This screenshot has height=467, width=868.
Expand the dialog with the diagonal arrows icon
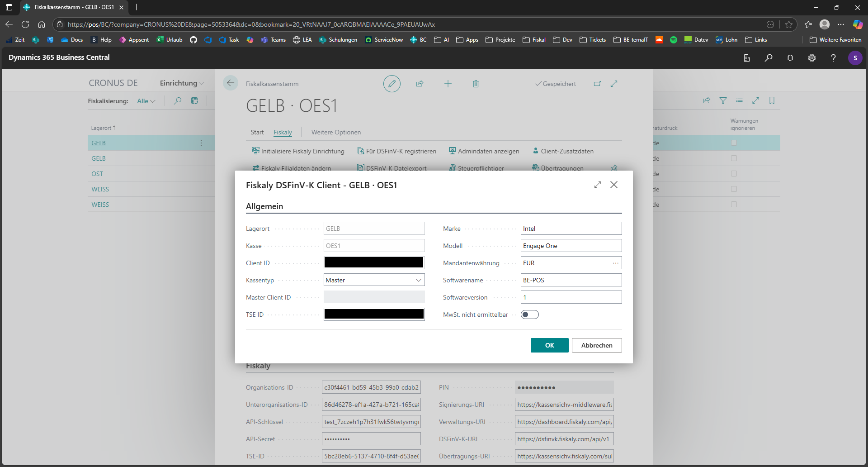[597, 185]
